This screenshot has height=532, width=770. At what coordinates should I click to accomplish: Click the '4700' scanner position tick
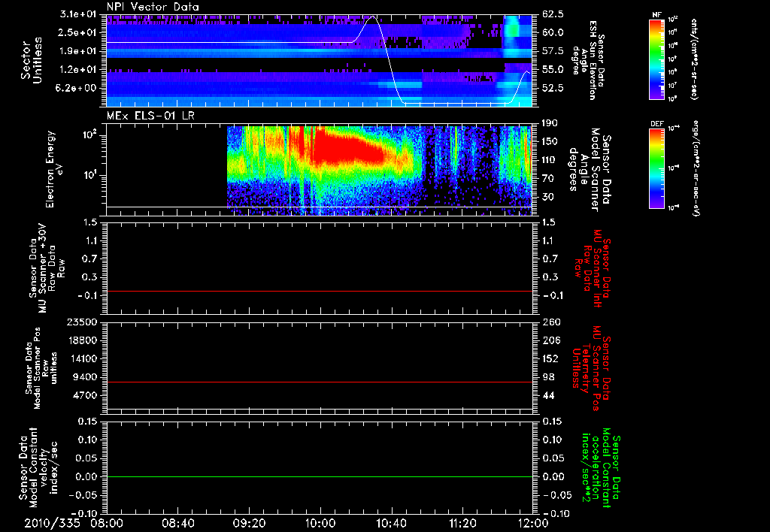(86, 395)
